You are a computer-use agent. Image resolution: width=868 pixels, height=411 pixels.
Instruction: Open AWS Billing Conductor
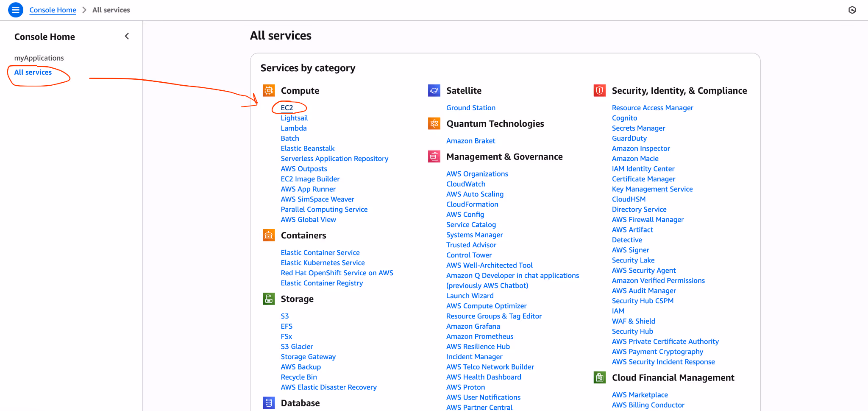648,405
